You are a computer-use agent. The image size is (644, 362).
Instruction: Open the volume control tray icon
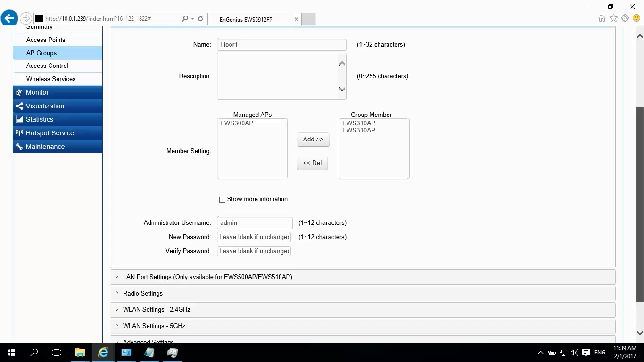pos(574,353)
